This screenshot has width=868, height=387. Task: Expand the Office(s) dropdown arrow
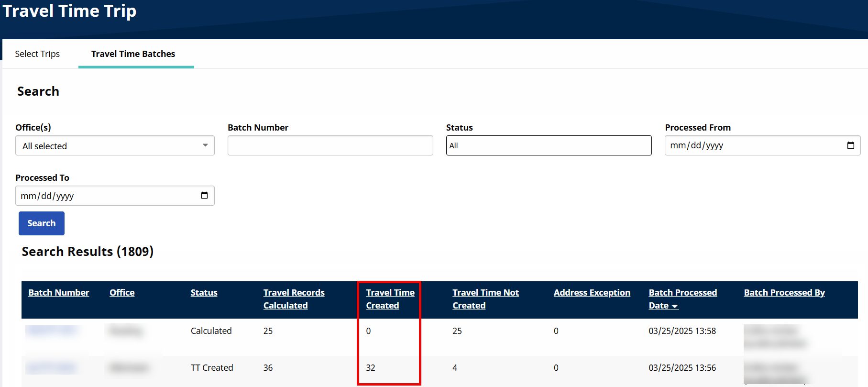tap(205, 145)
